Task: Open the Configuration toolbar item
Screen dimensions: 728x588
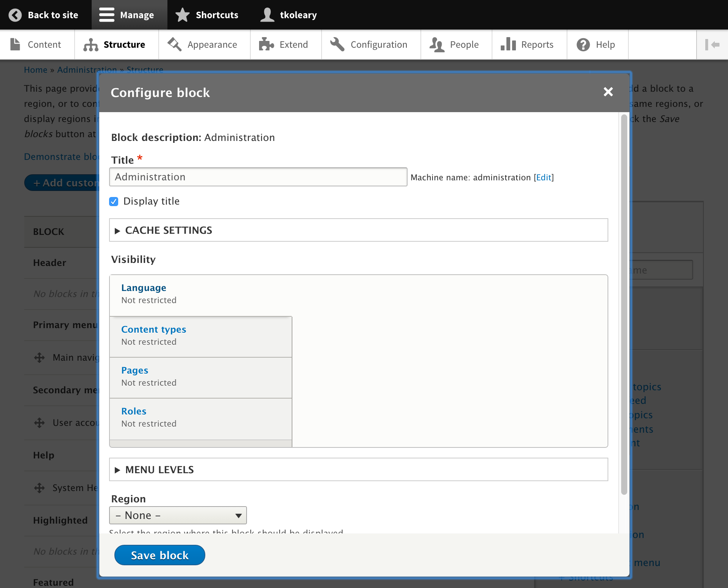Action: point(371,45)
